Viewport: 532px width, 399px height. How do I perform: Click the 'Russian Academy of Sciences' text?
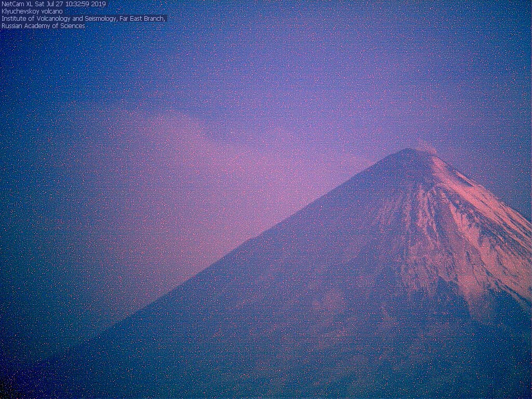(x=43, y=26)
